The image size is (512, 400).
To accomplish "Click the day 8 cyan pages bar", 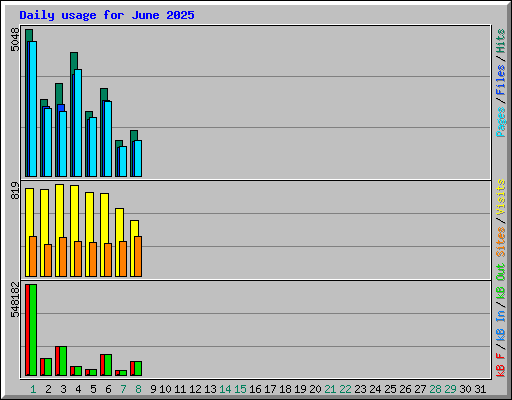I will point(138,159).
